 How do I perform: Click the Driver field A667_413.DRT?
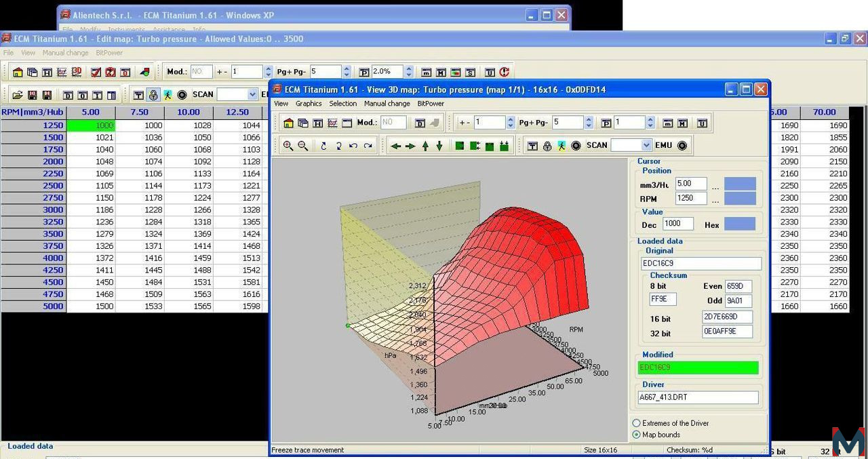tap(698, 397)
